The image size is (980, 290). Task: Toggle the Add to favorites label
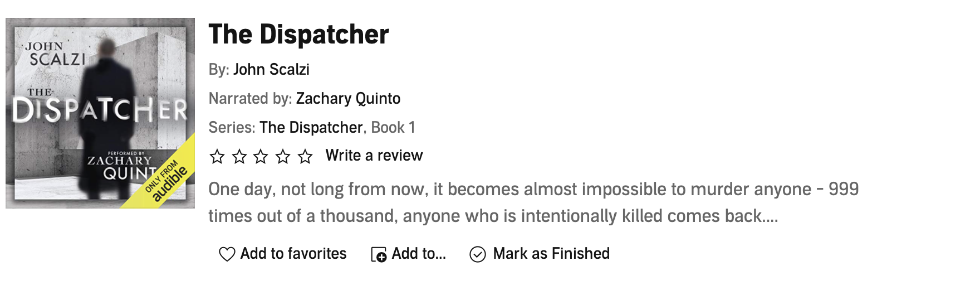click(293, 254)
